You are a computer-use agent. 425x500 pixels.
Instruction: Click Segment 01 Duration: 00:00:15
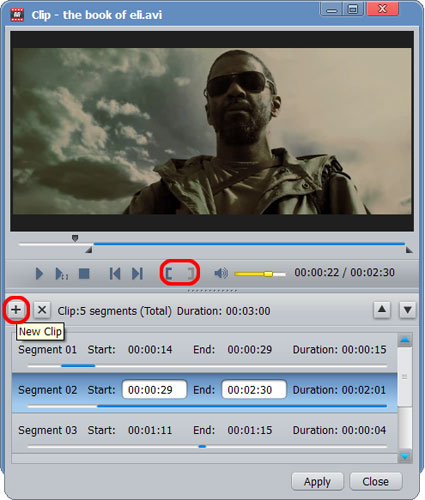click(x=339, y=350)
